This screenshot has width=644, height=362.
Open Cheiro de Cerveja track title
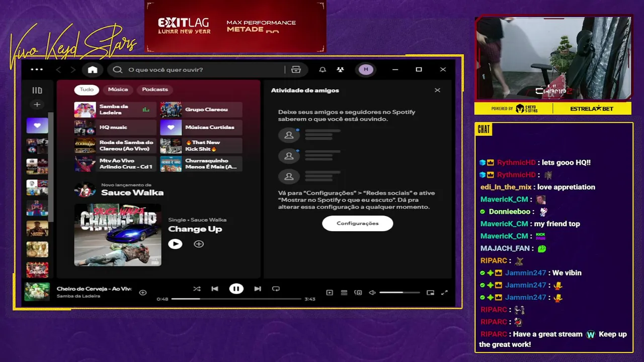coord(94,289)
